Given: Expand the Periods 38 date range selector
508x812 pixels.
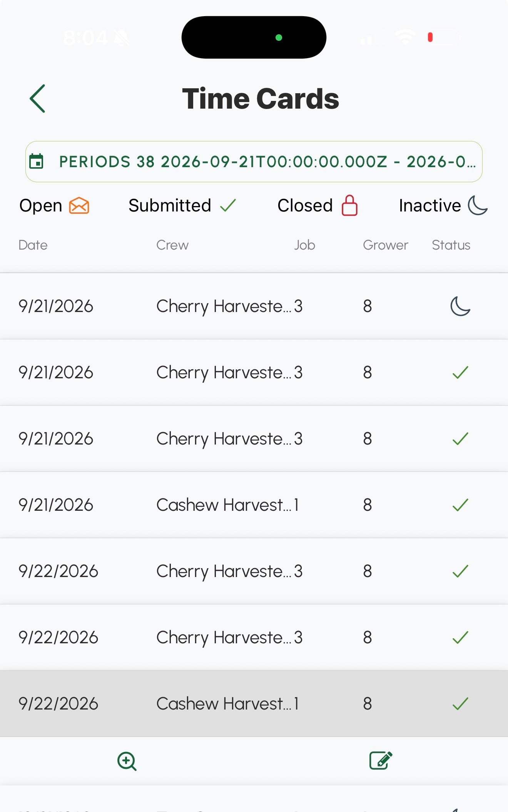Looking at the screenshot, I should tap(254, 162).
